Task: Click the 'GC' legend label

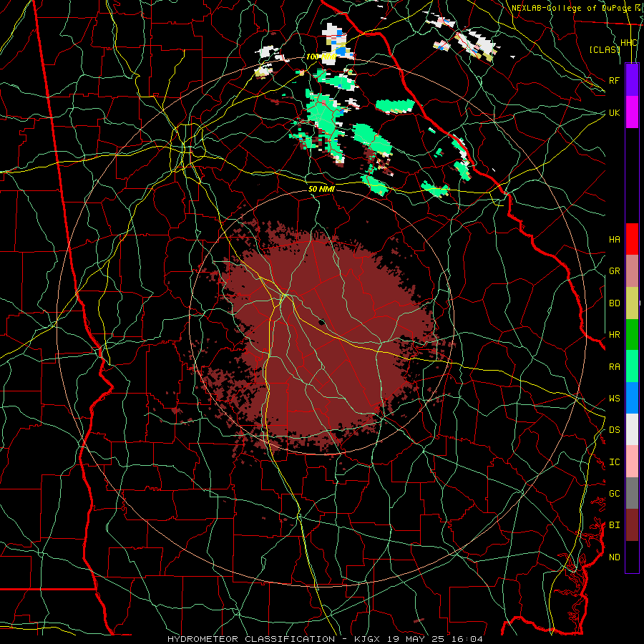Action: pos(614,493)
